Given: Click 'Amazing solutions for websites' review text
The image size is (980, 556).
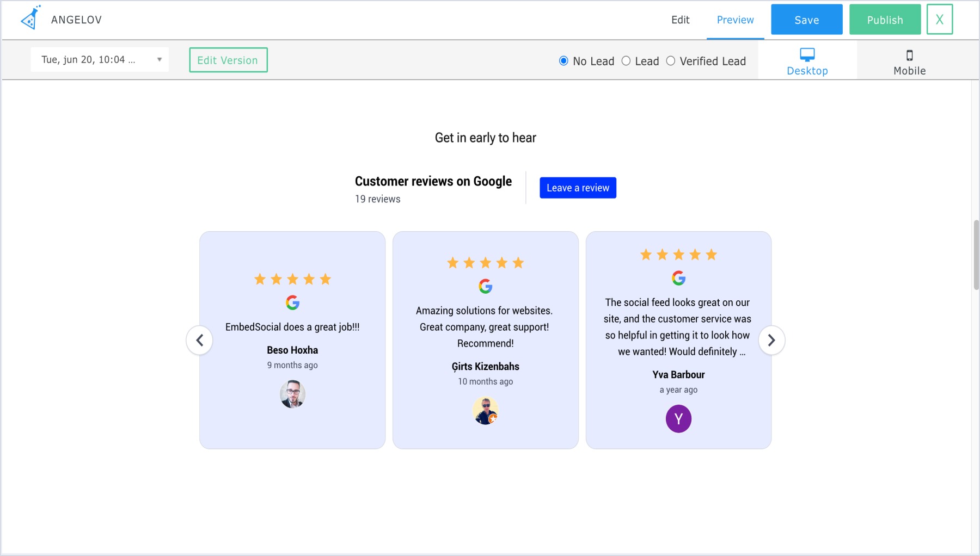Looking at the screenshot, I should 485,327.
